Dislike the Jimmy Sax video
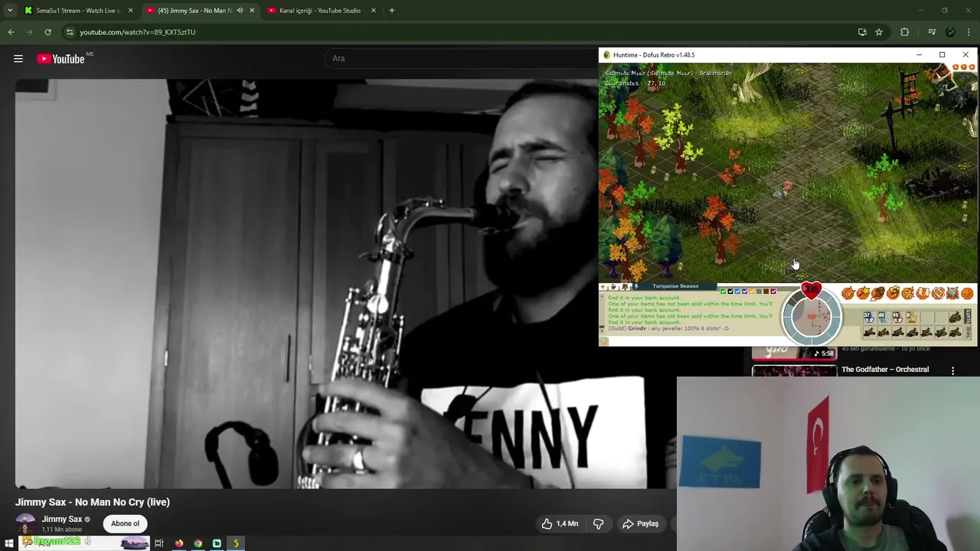This screenshot has height=551, width=980. tap(599, 523)
